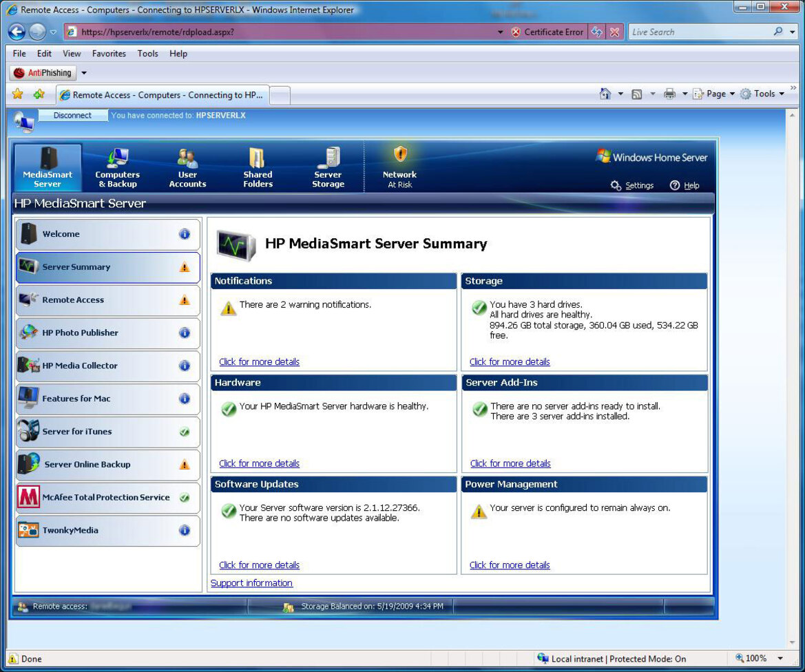Image resolution: width=805 pixels, height=672 pixels.
Task: Click Server Online Backup warning icon
Action: pyautogui.click(x=185, y=465)
